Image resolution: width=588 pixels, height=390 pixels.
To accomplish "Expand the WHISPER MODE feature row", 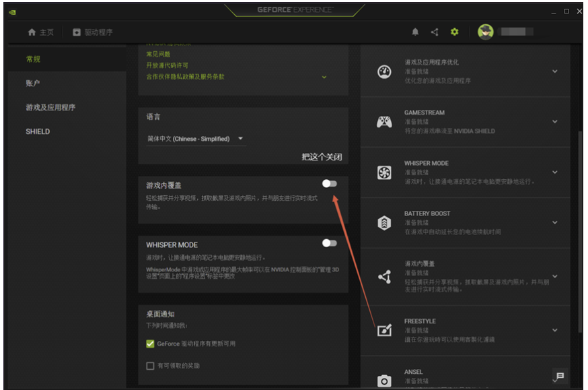I will pos(554,172).
